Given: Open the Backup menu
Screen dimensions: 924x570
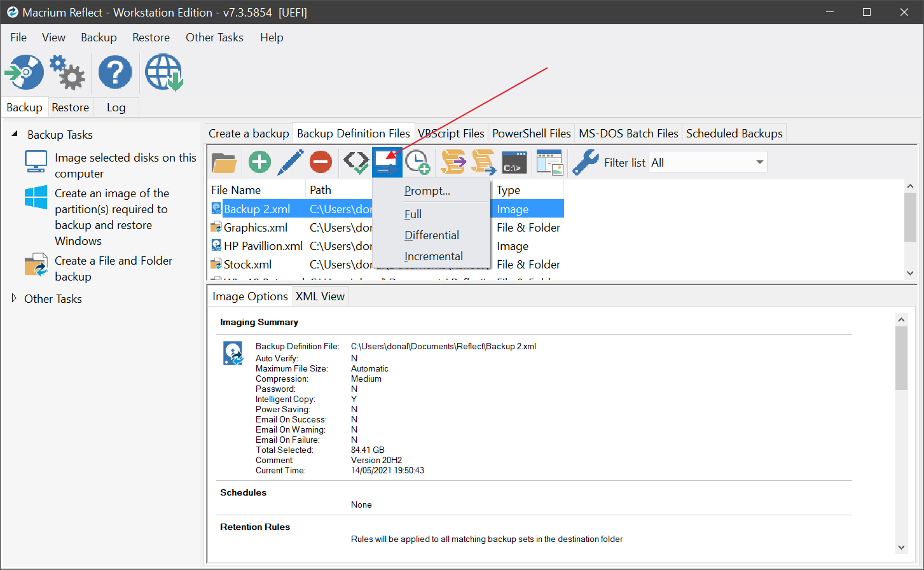Looking at the screenshot, I should coord(99,38).
